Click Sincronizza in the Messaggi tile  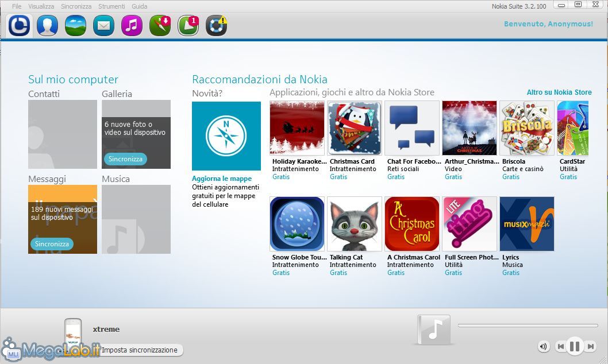coord(52,244)
